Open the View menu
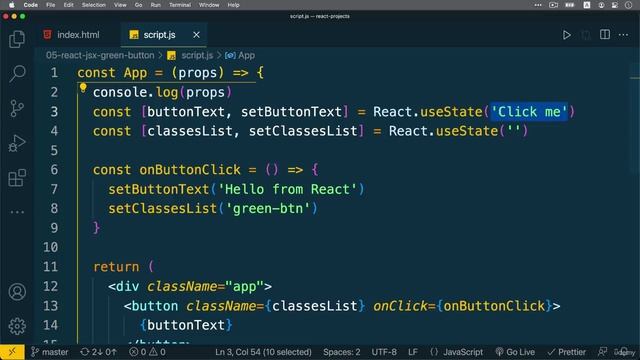Screen dimensions: 640x360 tap(120, 5)
